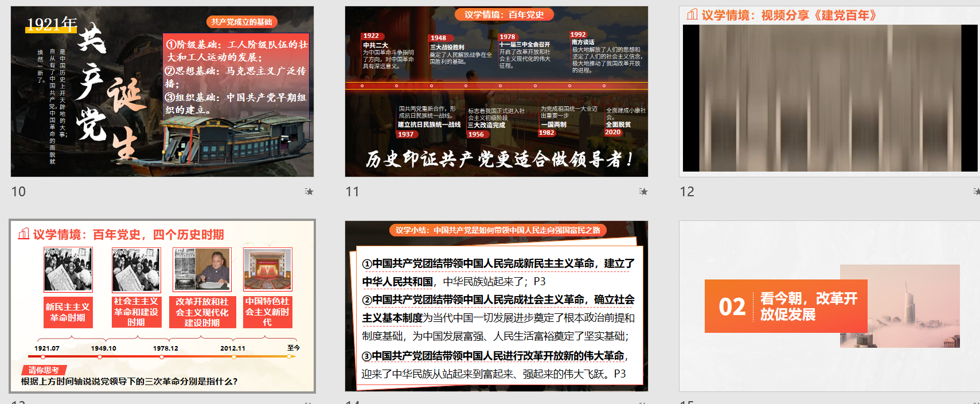Click the 请你思考 label on slide 13
Viewport: 980px width, 404px height.
pos(44,370)
